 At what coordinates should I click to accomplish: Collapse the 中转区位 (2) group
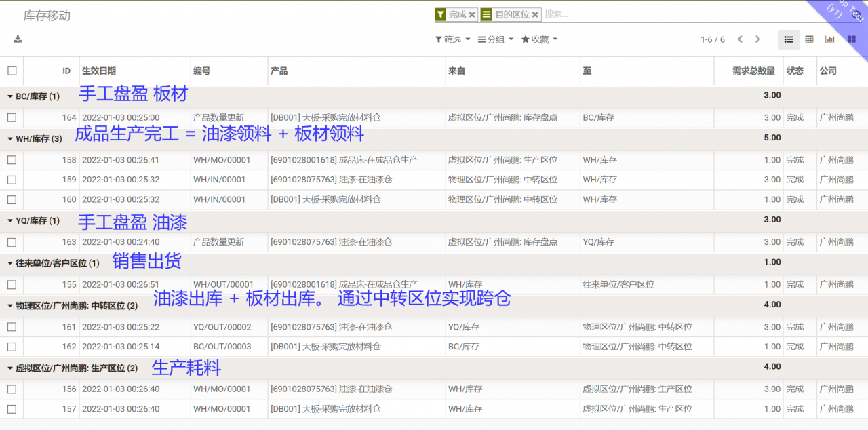coord(73,306)
